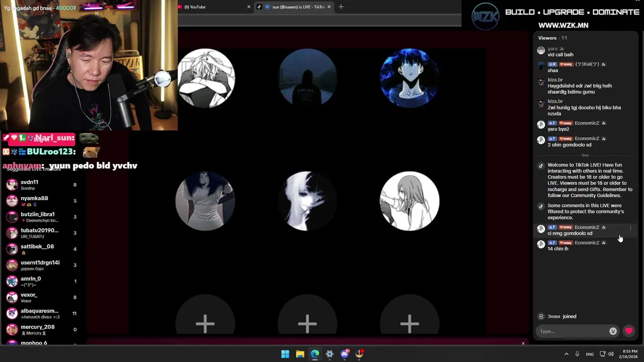Open a new browser tab

tap(341, 7)
